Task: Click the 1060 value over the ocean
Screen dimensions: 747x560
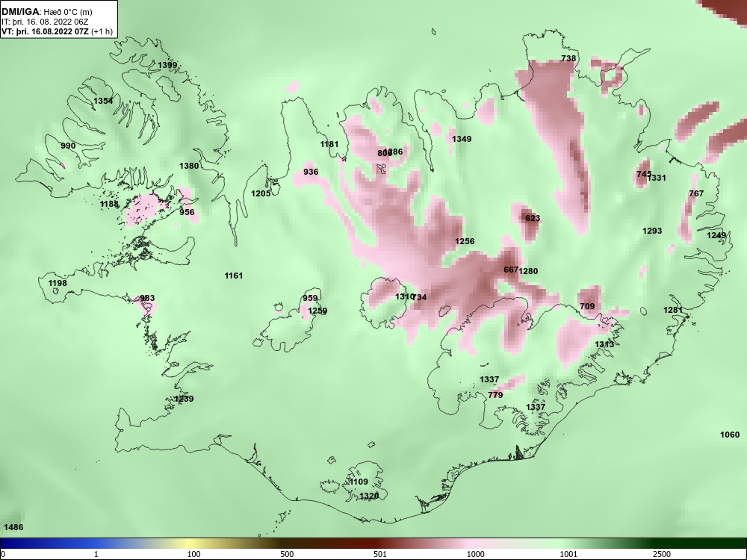Action: tap(730, 435)
